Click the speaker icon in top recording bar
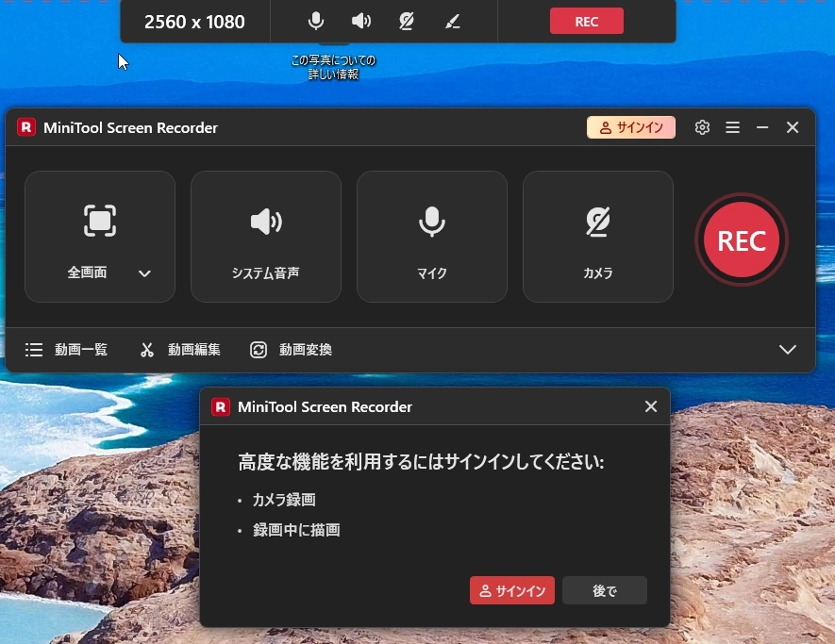 (361, 22)
